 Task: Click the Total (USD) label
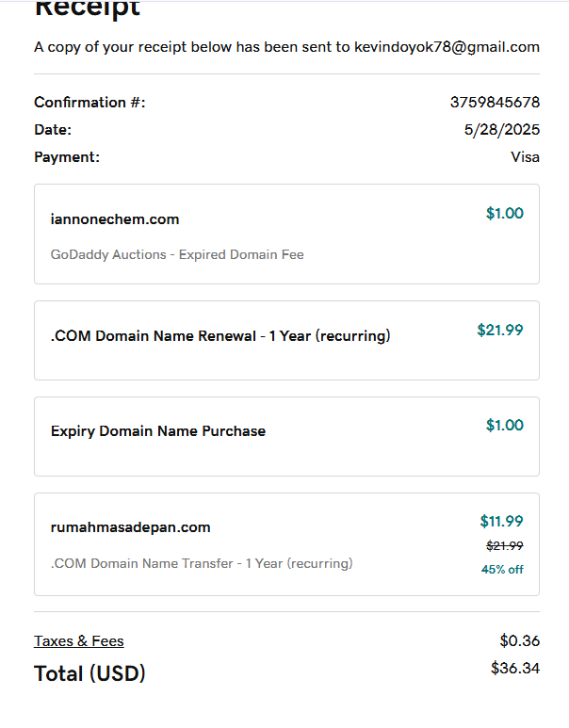[89, 673]
